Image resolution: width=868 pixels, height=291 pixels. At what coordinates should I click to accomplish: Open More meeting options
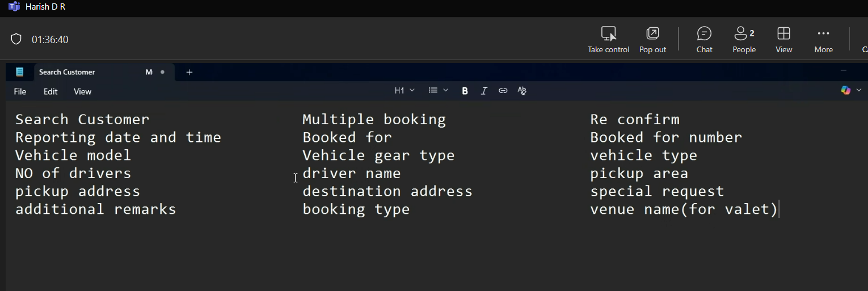(823, 39)
